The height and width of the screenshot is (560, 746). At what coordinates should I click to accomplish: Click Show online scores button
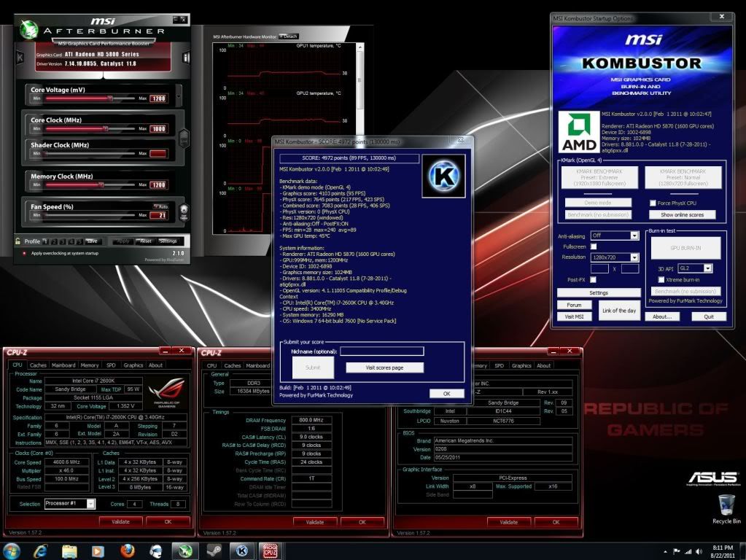point(683,215)
